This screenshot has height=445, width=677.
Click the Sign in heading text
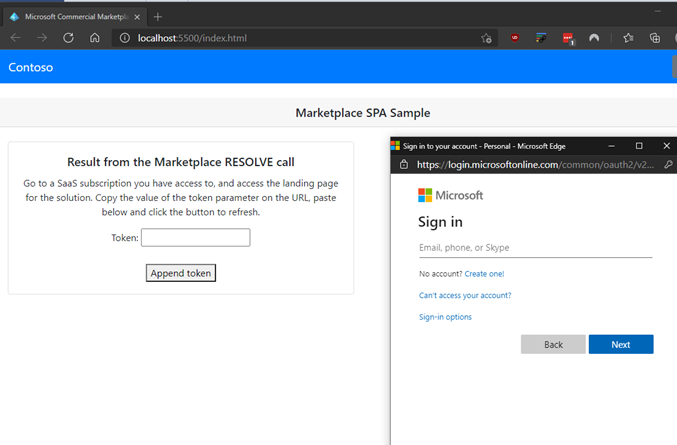440,222
